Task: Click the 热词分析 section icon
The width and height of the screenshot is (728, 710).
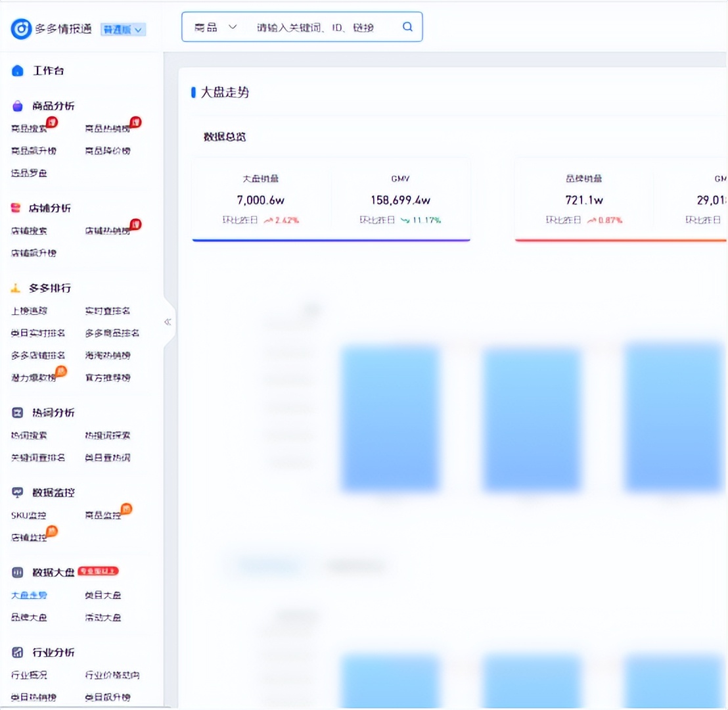Action: point(18,413)
